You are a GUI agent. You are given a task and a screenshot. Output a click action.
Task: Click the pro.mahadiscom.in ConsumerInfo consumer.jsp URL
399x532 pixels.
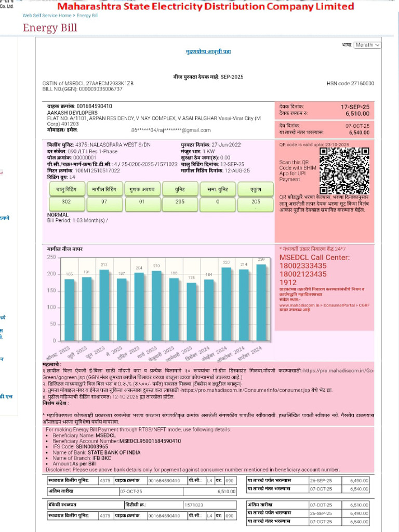(245, 390)
